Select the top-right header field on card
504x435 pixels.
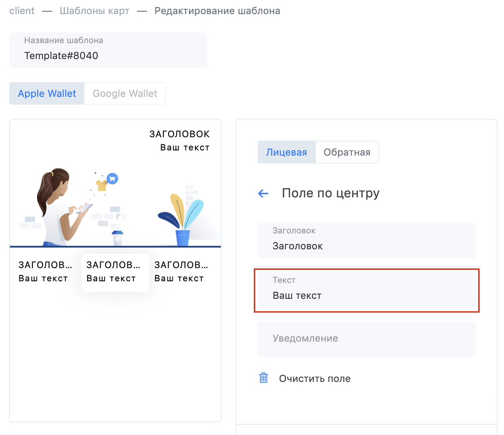(x=179, y=140)
